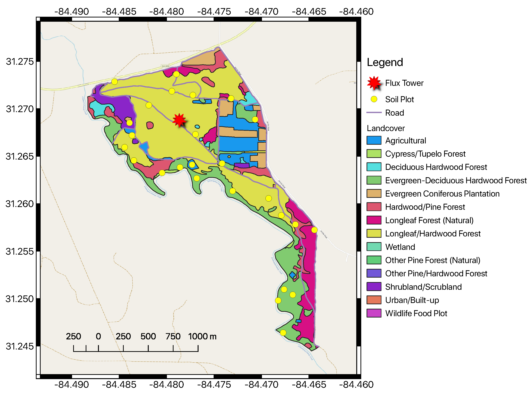Click the Urban/Built-up orange legend swatch

[374, 300]
